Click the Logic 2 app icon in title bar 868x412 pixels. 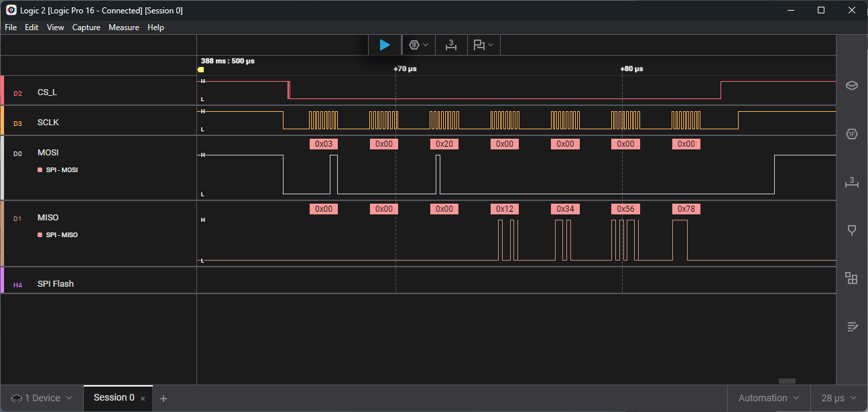tap(11, 10)
